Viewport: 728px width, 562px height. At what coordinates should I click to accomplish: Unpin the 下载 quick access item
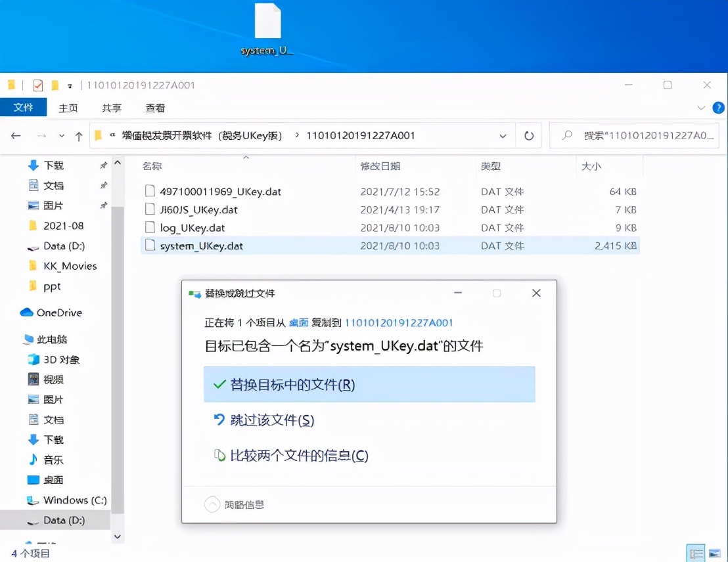[104, 165]
